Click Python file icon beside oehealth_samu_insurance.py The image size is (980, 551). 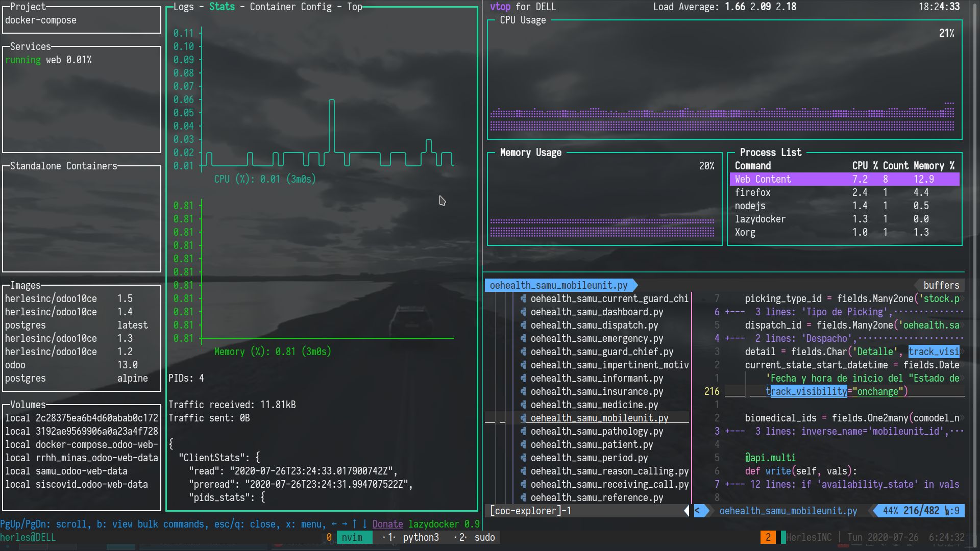pos(523,392)
